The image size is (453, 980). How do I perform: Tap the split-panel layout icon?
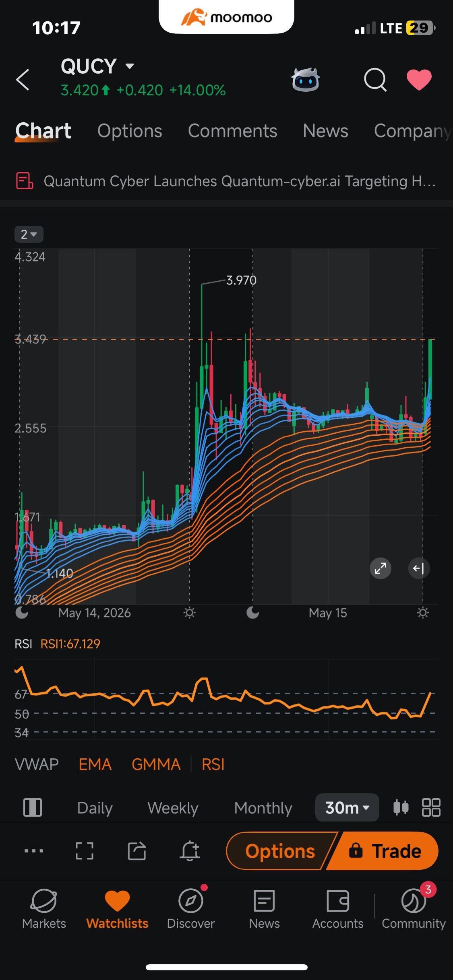(33, 807)
